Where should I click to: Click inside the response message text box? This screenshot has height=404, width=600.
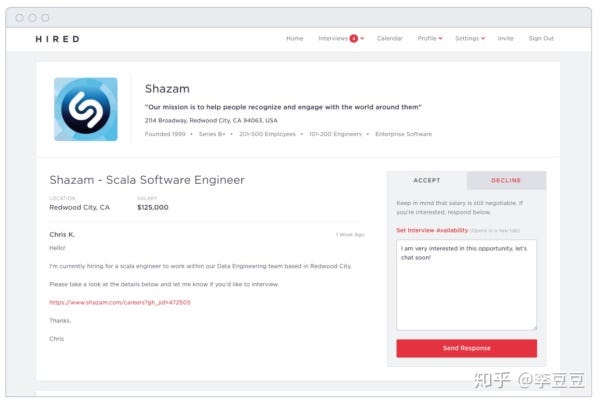(466, 285)
